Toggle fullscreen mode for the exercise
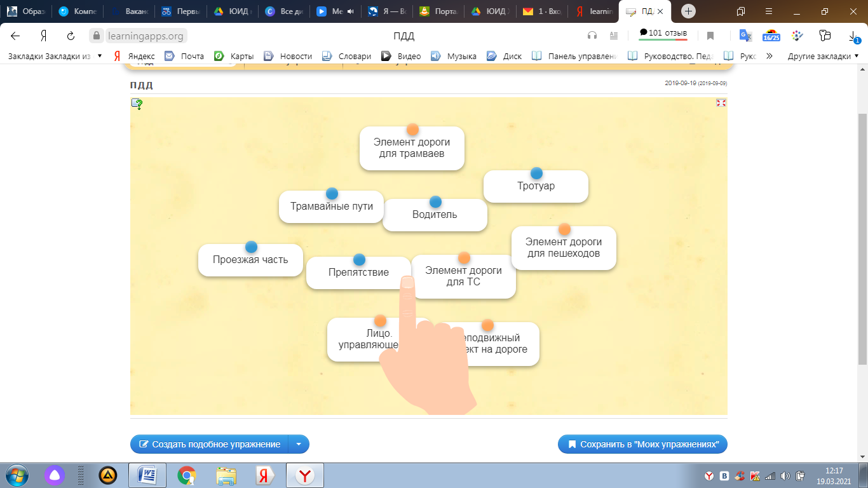This screenshot has width=868, height=488. point(721,103)
